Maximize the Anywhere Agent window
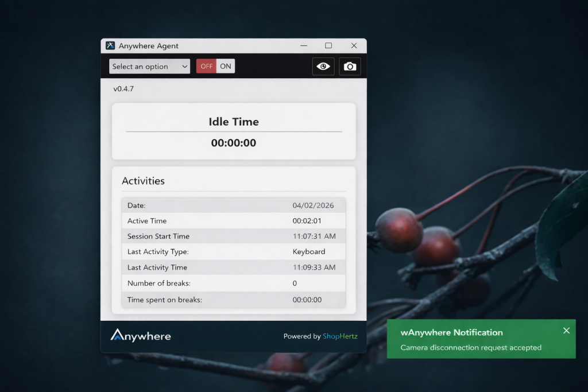588x392 pixels. 328,46
